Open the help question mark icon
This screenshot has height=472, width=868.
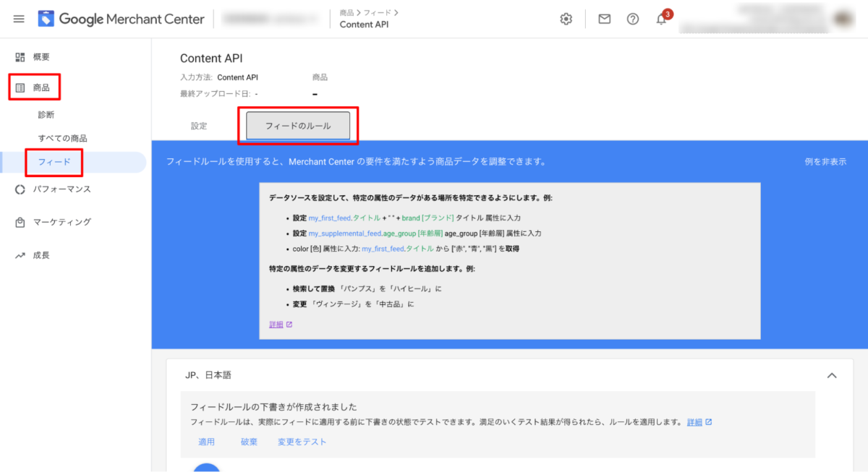[633, 20]
